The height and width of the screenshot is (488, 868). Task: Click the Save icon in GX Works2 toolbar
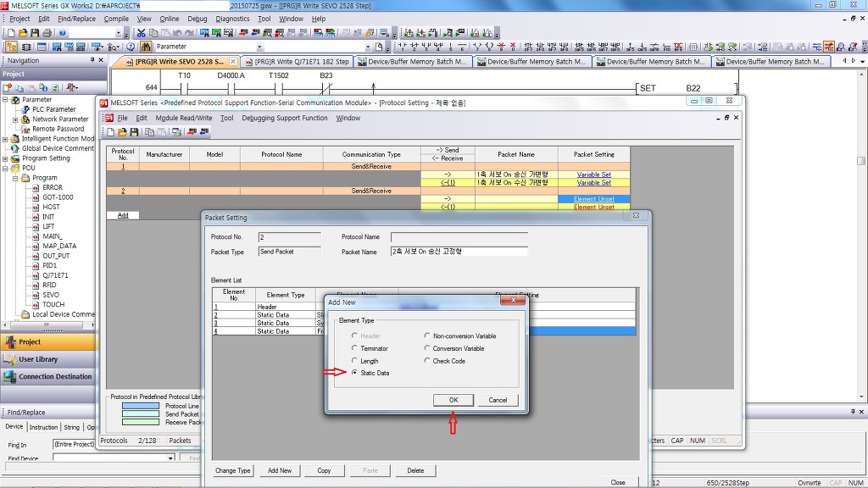pyautogui.click(x=35, y=33)
